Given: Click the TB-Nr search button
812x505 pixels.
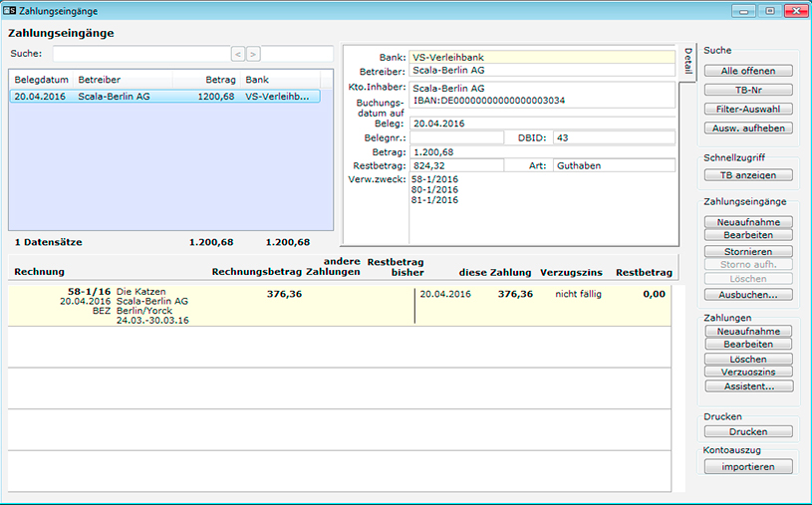Looking at the screenshot, I should (747, 90).
